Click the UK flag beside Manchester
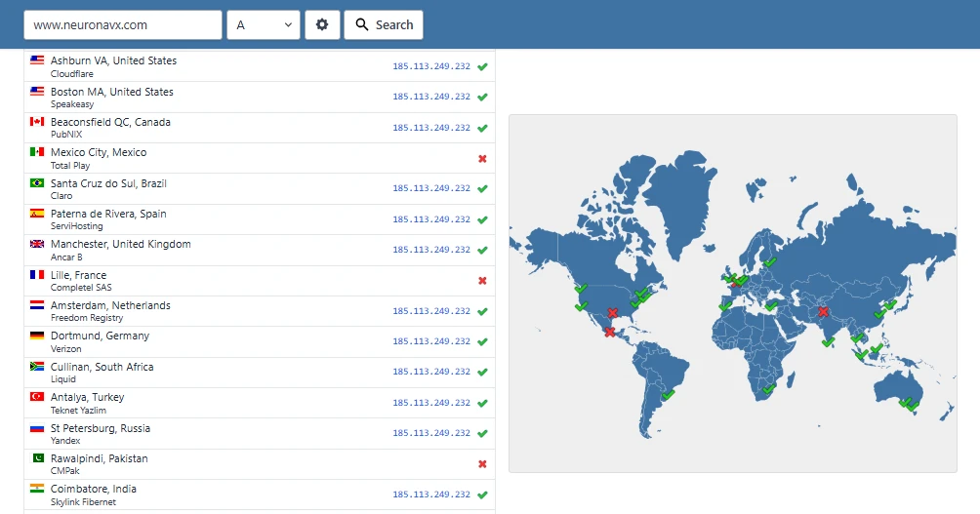The height and width of the screenshot is (514, 980). [x=37, y=244]
